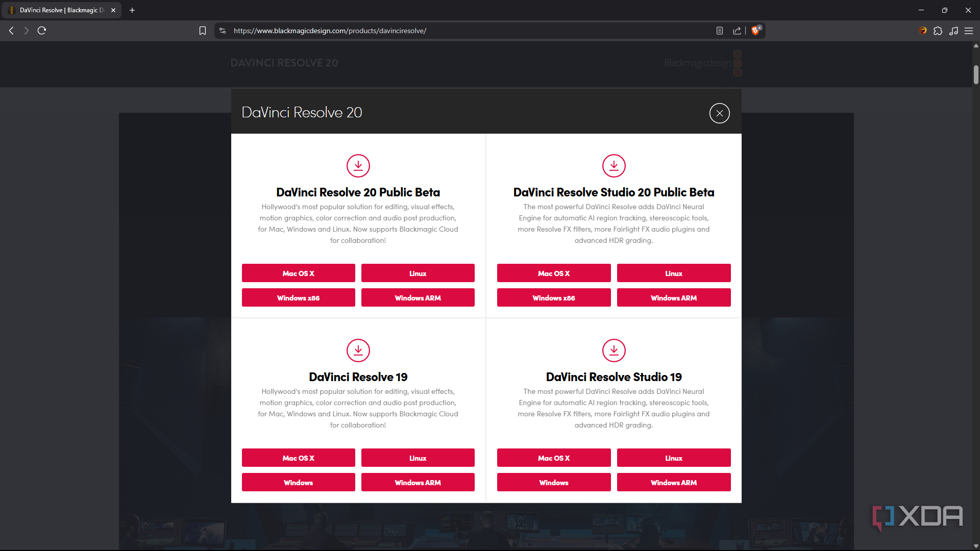Download Studio 20 Public Beta for Mac OS X

pos(554,273)
